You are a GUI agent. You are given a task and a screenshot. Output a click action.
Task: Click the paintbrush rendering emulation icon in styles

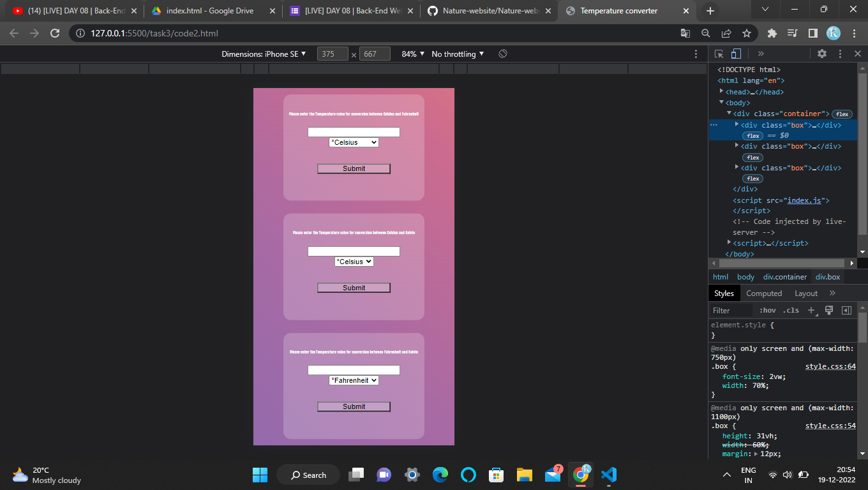pos(829,310)
